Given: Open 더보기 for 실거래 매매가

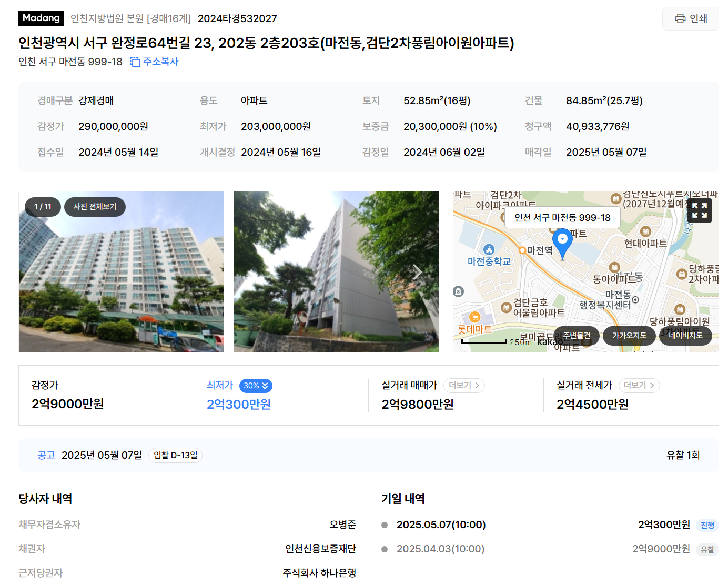Looking at the screenshot, I should click(x=464, y=386).
